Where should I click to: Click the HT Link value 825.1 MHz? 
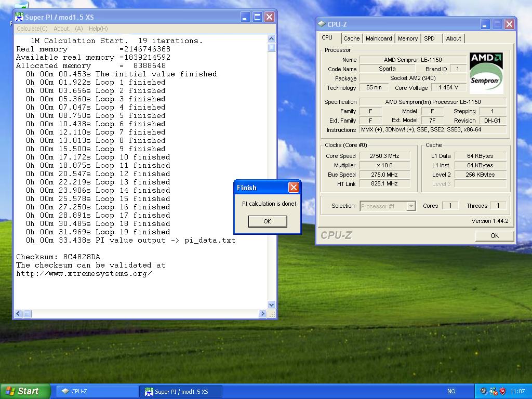point(384,183)
